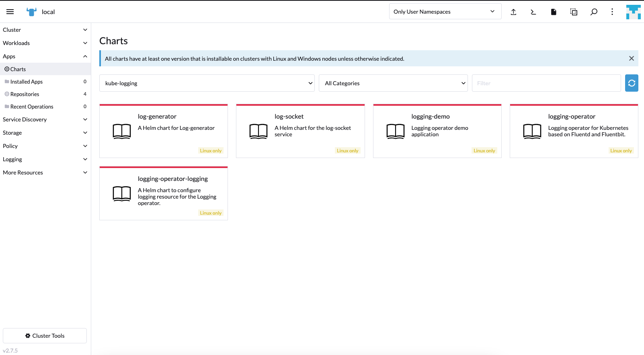This screenshot has width=644, height=355.
Task: Open the All Categories dropdown
Action: click(x=393, y=83)
